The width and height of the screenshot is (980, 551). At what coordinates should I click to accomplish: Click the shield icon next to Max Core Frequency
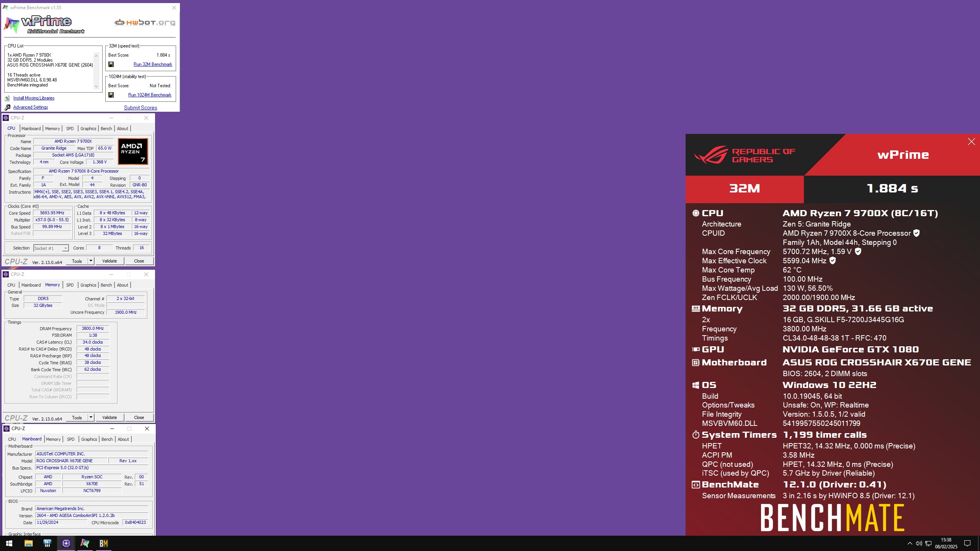(858, 251)
